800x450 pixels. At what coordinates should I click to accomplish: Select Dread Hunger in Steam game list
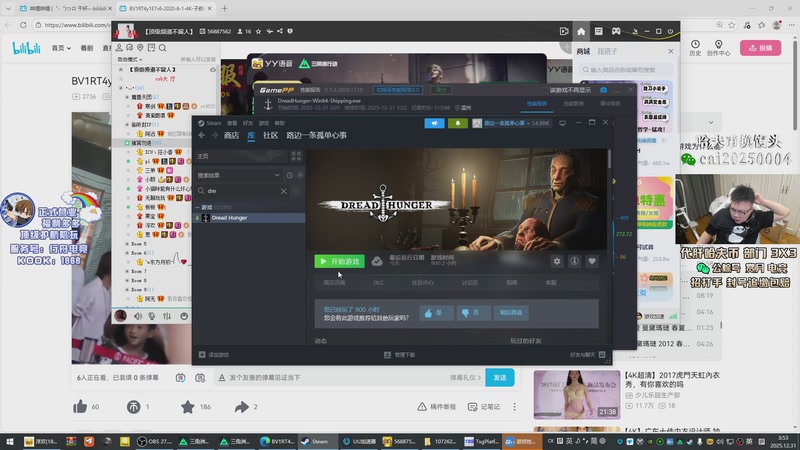coord(249,218)
